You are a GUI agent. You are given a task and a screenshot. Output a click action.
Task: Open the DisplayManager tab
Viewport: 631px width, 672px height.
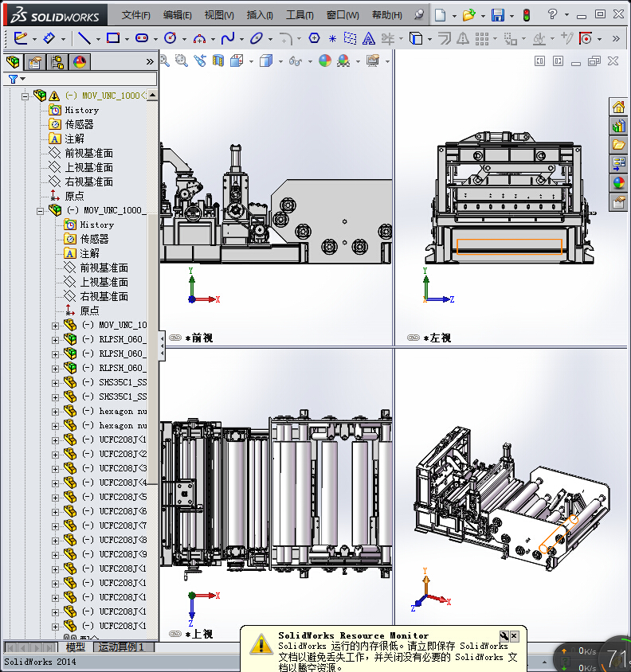(80, 62)
